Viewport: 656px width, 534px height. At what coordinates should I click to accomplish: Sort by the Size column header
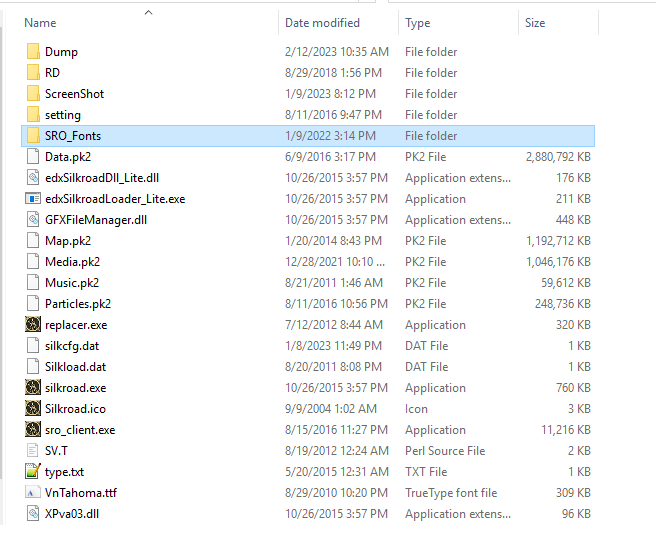[x=535, y=23]
